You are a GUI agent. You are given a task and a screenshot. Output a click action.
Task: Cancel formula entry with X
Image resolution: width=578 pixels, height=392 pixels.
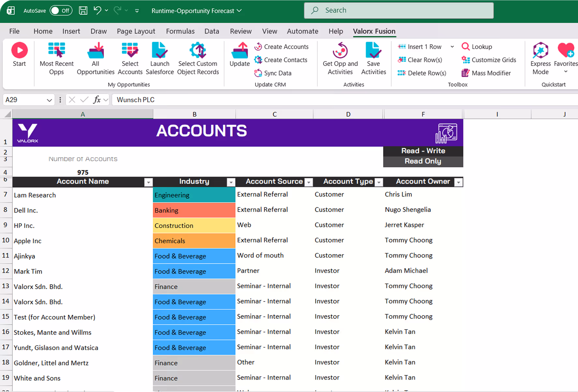tap(72, 100)
